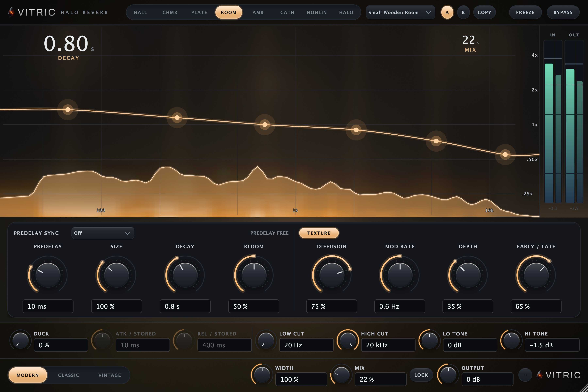588x392 pixels.
Task: Click the Bloom knob
Action: [254, 275]
